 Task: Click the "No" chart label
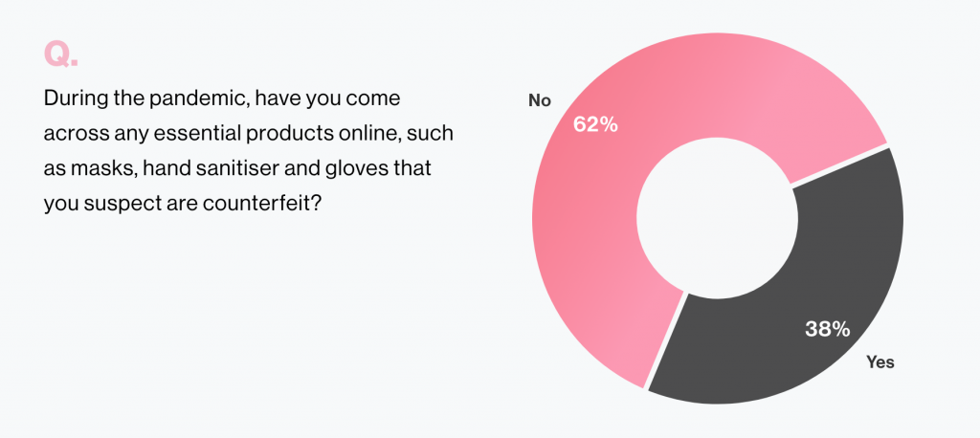coord(539,99)
